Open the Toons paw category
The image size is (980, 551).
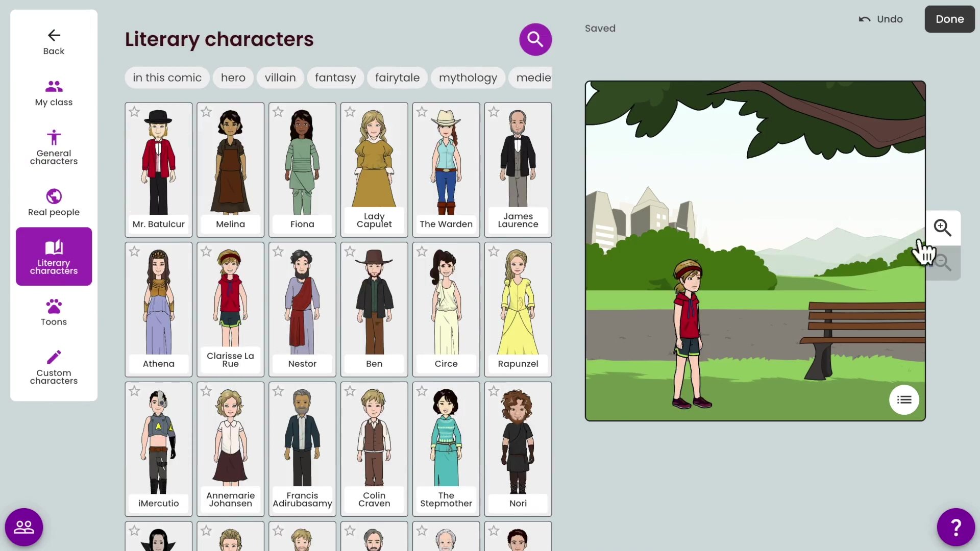[x=54, y=312]
